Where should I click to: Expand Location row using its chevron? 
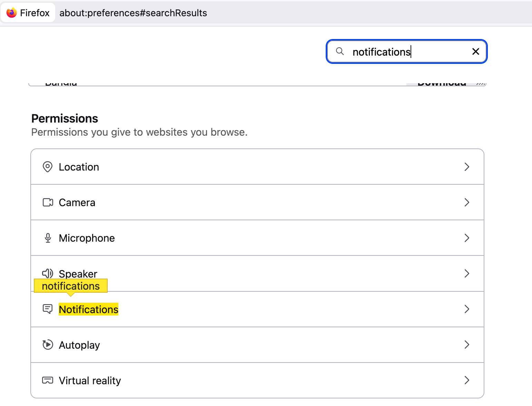[466, 167]
